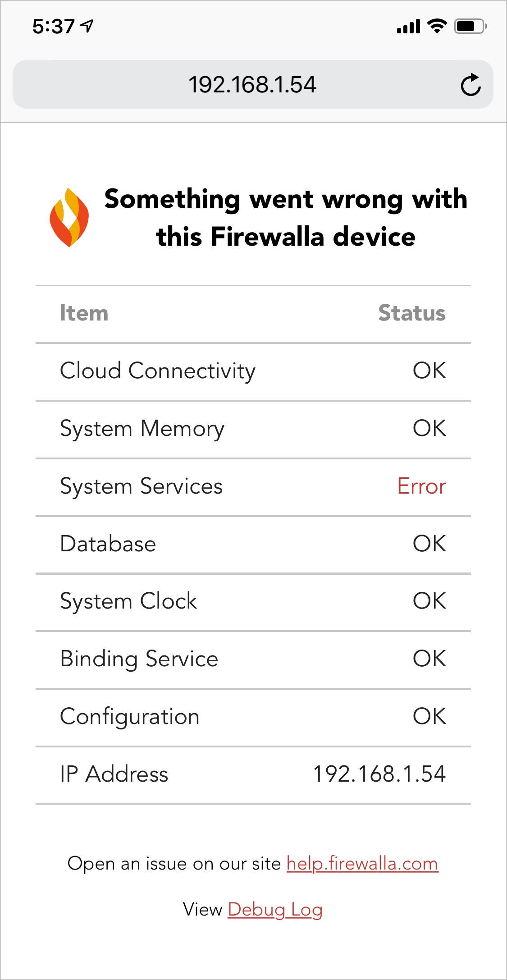Click the System Clock row label

pyautogui.click(x=128, y=602)
